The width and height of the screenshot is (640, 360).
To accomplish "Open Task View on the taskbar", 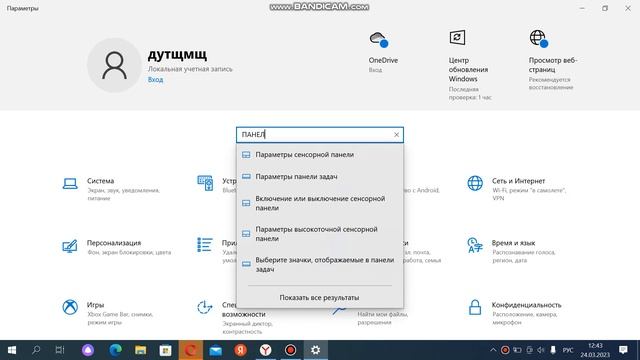I will (x=60, y=350).
